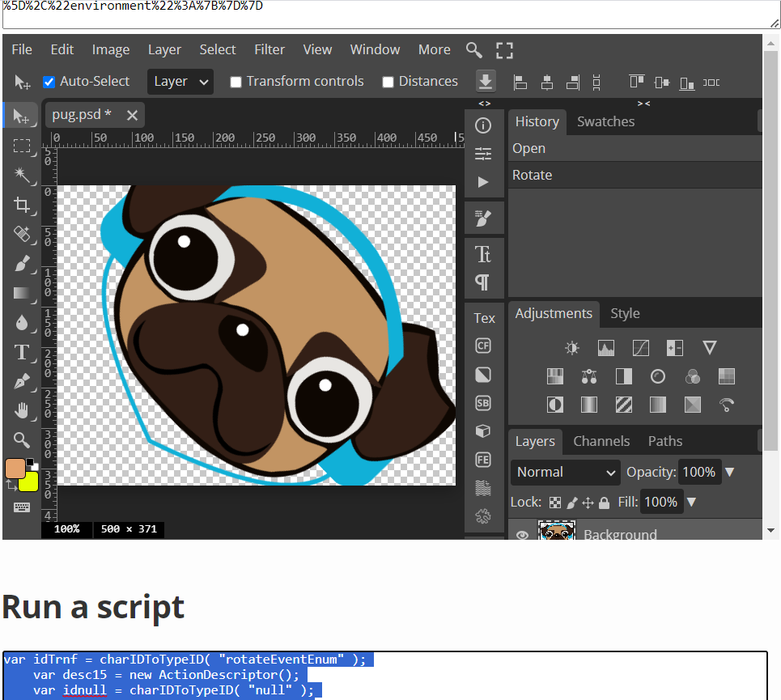Hide the Background layer with its eye toggle
Viewport: 781px width, 700px height.
point(522,532)
